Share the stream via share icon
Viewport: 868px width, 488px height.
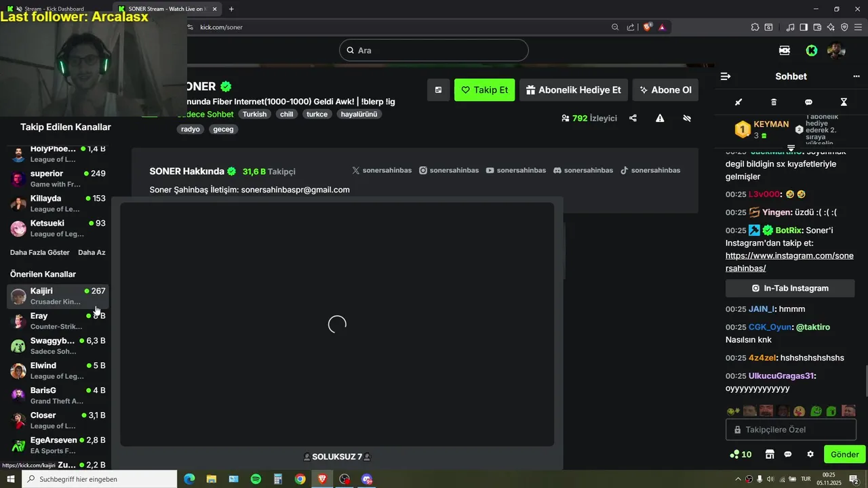tap(633, 118)
